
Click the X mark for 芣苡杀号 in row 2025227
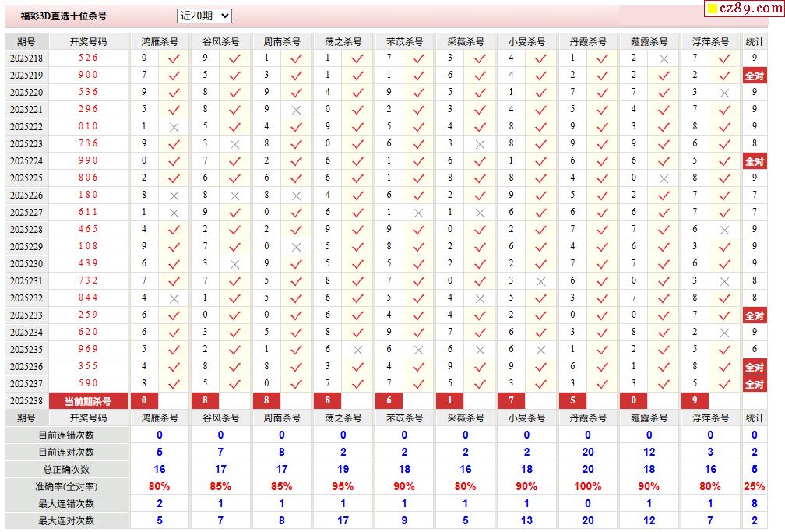tap(418, 213)
